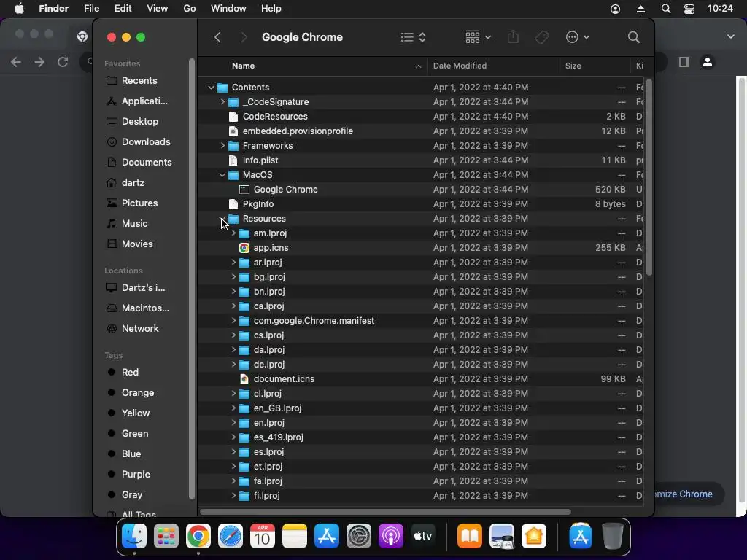Open Books in the Dock
This screenshot has width=747, height=560.
[x=470, y=536]
